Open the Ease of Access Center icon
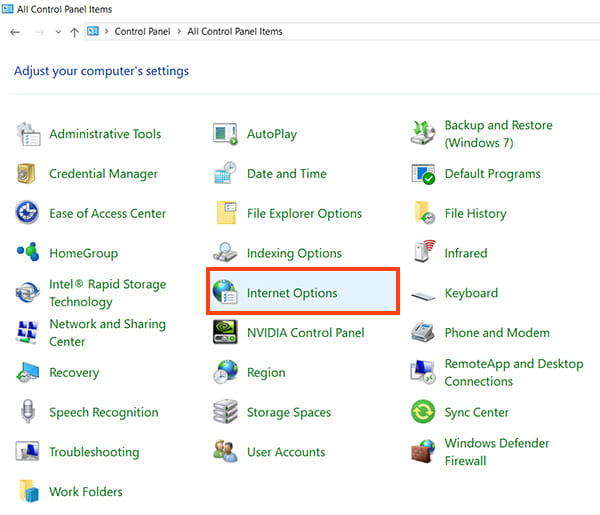600x515 pixels. pyautogui.click(x=28, y=213)
